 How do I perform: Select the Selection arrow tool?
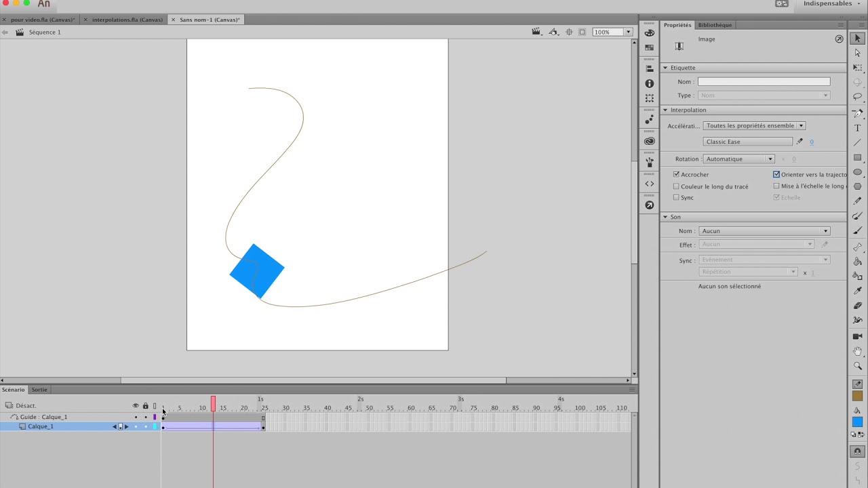pyautogui.click(x=858, y=39)
